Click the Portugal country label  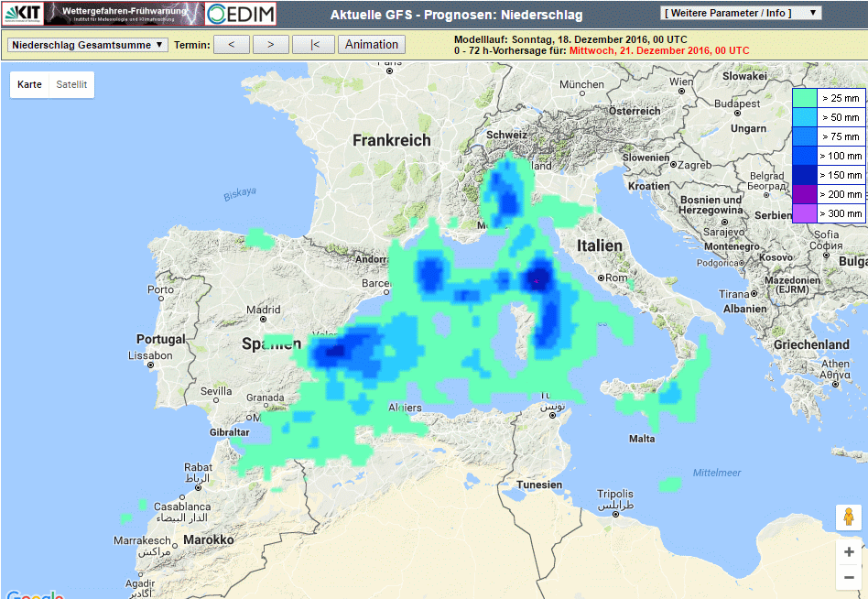click(x=161, y=339)
